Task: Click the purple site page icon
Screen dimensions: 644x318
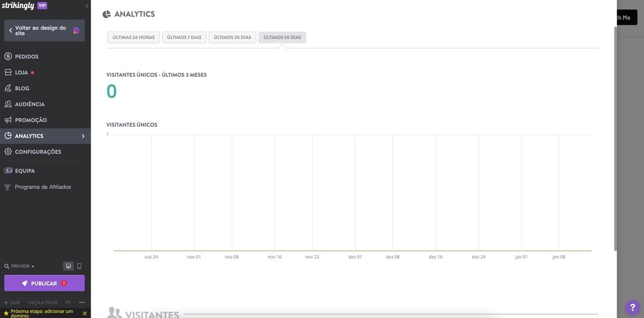Action: (76, 31)
